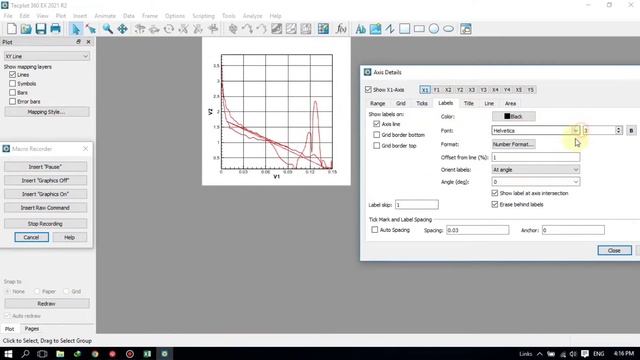
Task: Open the Black label color picker
Action: tap(513, 116)
